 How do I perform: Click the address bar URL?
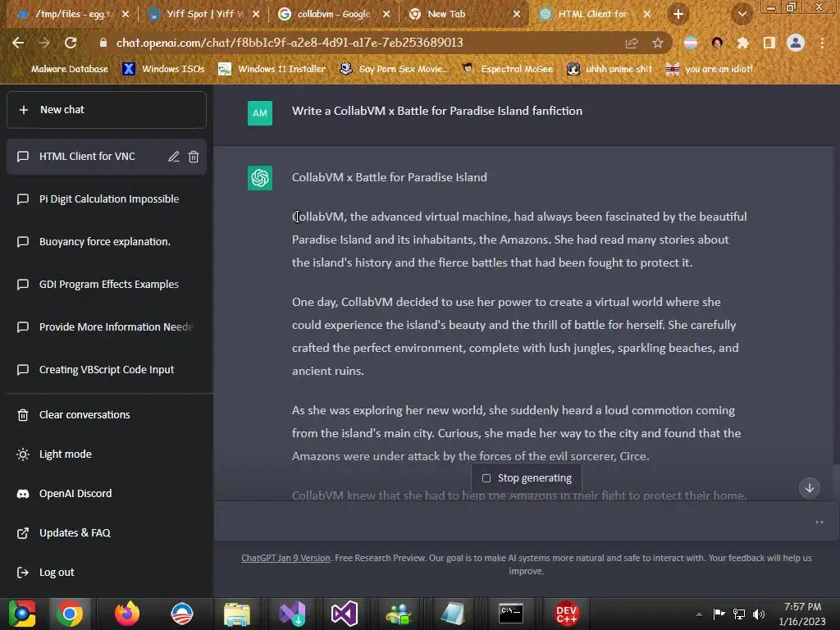click(x=290, y=43)
